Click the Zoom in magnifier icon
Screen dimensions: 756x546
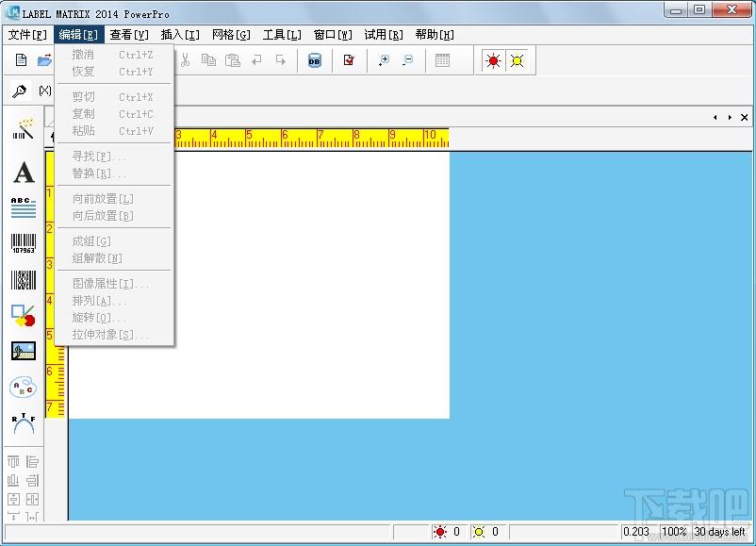click(384, 60)
